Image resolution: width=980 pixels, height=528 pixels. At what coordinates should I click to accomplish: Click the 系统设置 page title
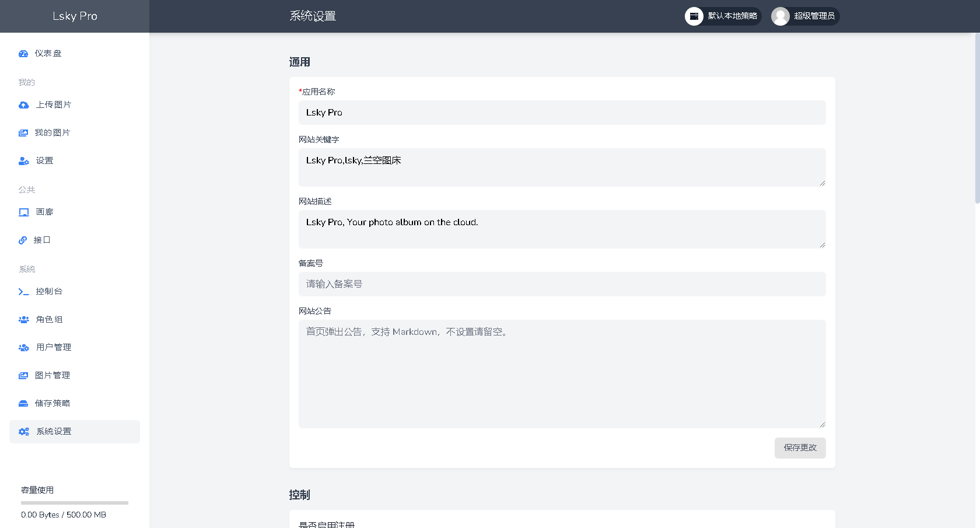coord(313,16)
